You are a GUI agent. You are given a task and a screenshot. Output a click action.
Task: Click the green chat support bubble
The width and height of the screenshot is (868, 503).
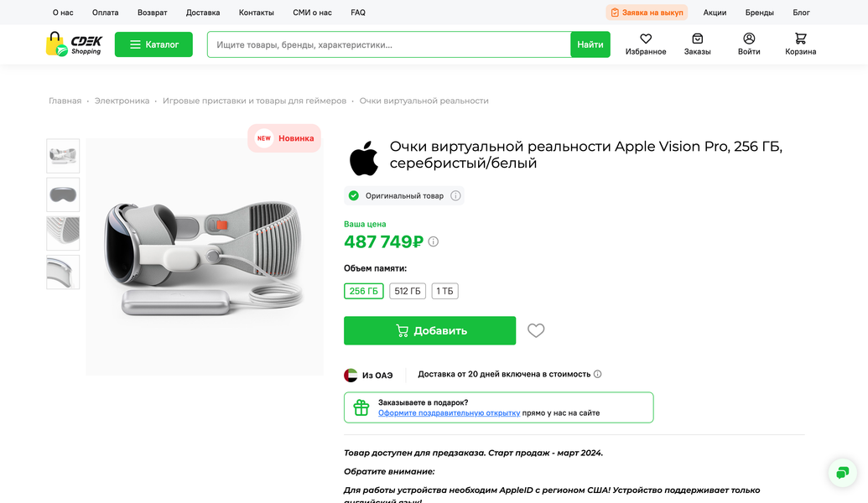(842, 472)
